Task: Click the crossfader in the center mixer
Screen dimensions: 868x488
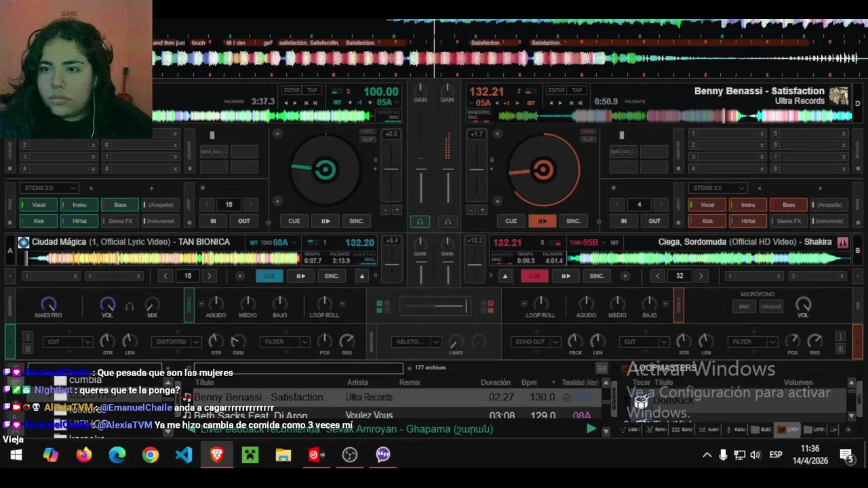Action: click(435, 306)
